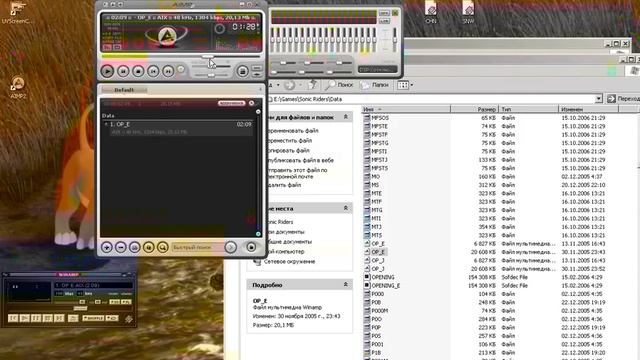640x360 pixels.
Task: Click the Explorer Folders (Папки) toolbar button
Action: 375,85
